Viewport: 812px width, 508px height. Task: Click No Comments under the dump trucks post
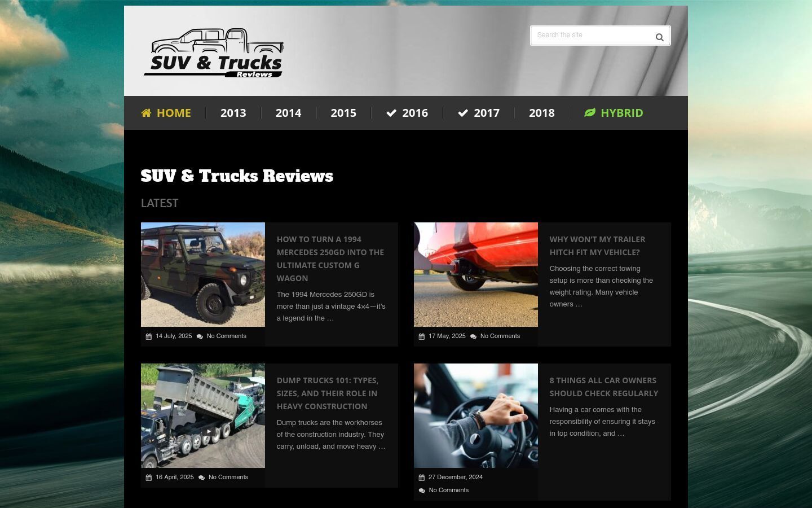tap(228, 478)
